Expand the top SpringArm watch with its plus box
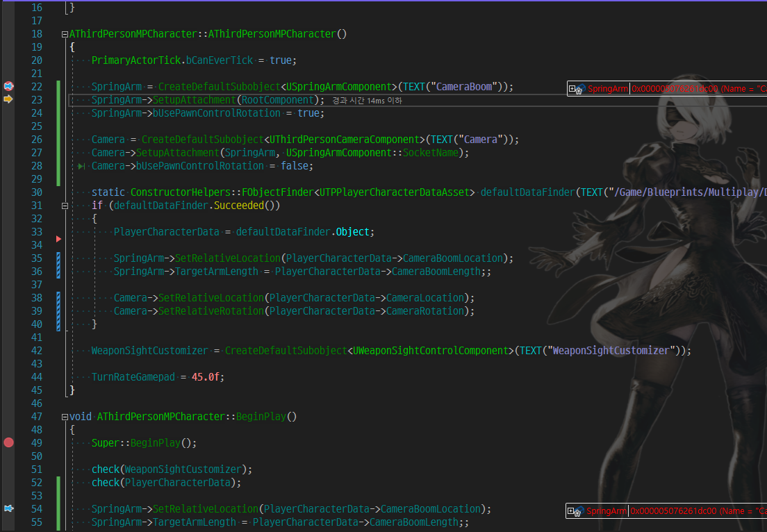Viewport: 767px width, 532px height. (572, 89)
